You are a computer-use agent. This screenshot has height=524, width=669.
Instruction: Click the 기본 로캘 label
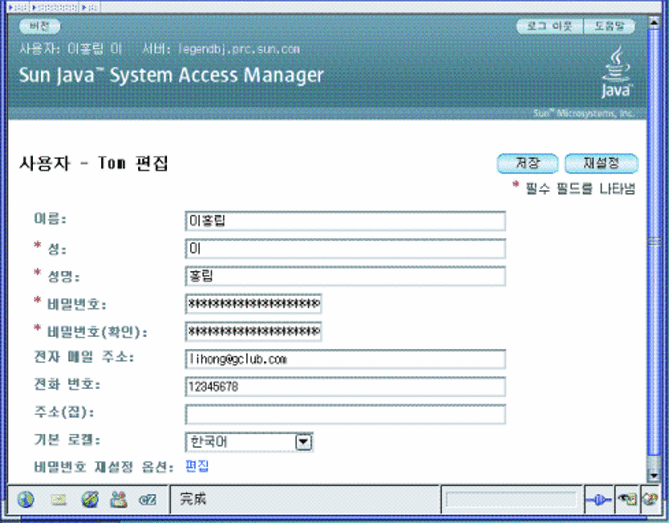click(x=67, y=440)
